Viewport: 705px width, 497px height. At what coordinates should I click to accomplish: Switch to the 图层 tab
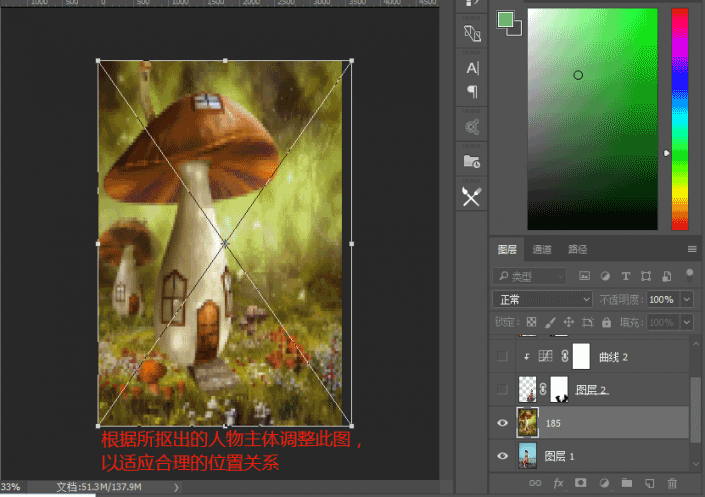(x=507, y=250)
